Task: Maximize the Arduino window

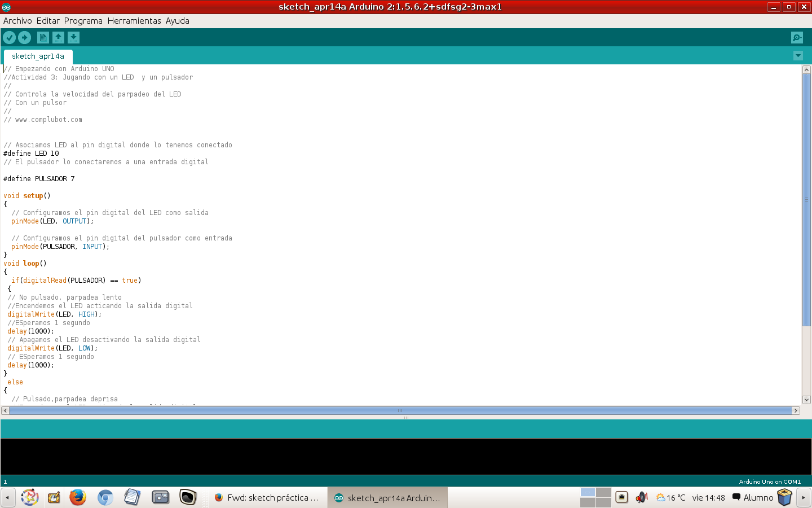Action: tap(789, 7)
